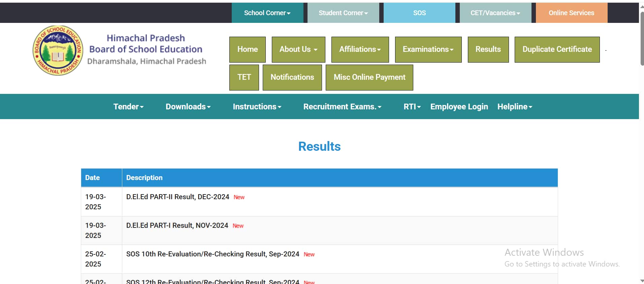Expand the Helpline menu

click(515, 107)
